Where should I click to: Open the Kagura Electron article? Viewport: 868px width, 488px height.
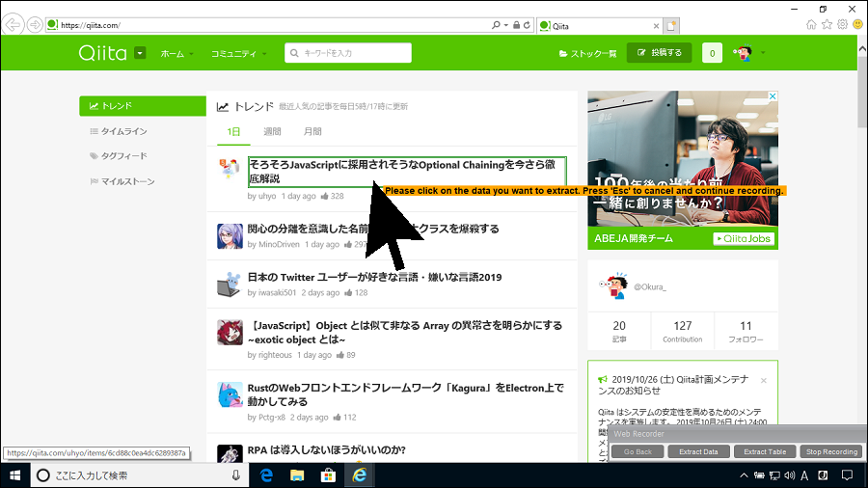click(x=406, y=394)
